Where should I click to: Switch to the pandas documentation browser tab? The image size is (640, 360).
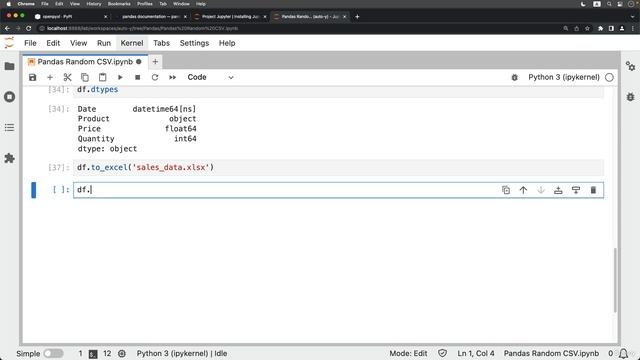click(x=151, y=16)
